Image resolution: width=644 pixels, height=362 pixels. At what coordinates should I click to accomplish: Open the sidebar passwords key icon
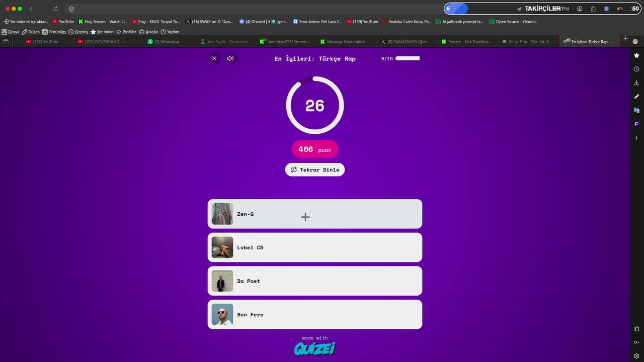pyautogui.click(x=636, y=342)
